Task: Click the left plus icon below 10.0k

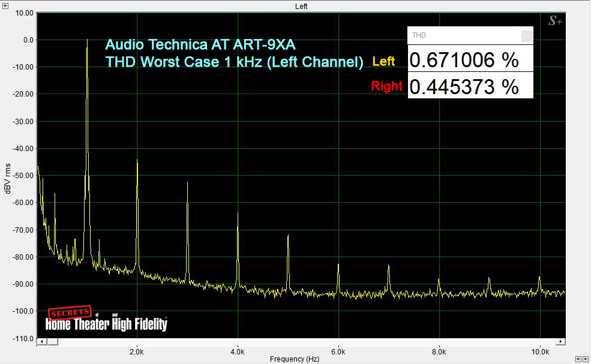Action: pyautogui.click(x=578, y=359)
